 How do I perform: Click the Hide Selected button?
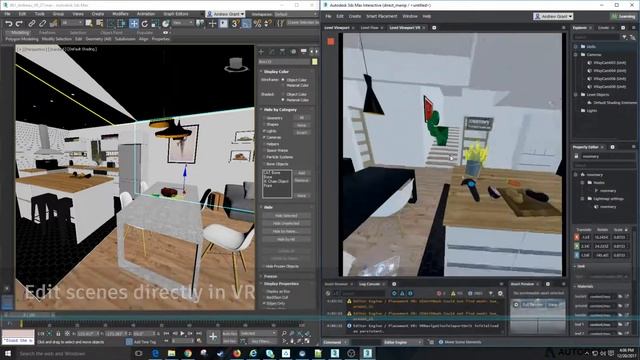pos(286,216)
